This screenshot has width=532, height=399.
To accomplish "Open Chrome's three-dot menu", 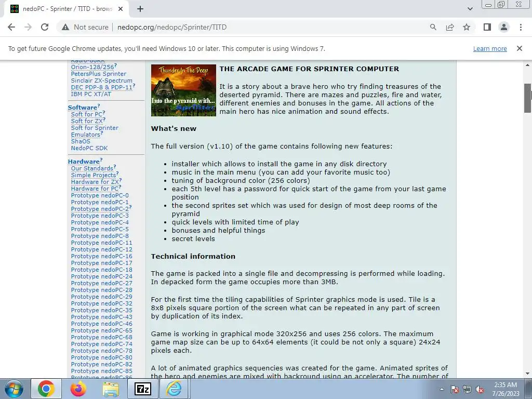I will (x=521, y=27).
